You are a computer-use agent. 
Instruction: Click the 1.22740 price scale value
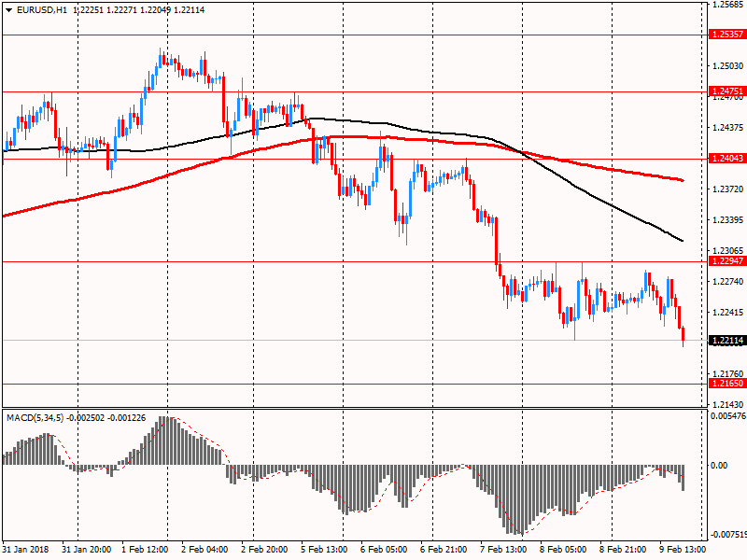pos(728,282)
